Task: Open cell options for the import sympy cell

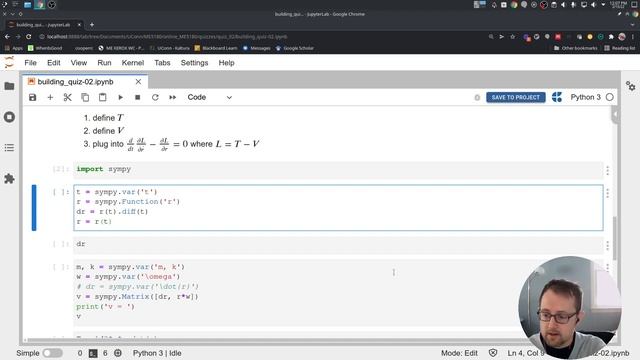Action: click(607, 170)
